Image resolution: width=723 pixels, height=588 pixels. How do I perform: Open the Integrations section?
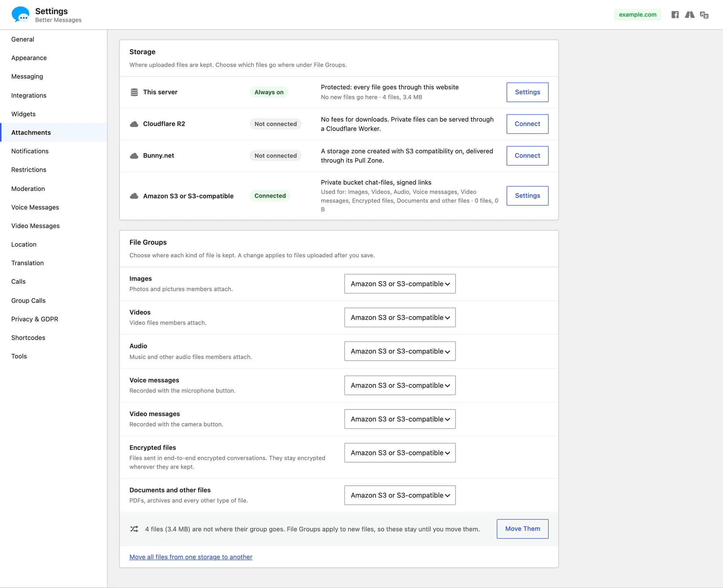(x=54, y=95)
